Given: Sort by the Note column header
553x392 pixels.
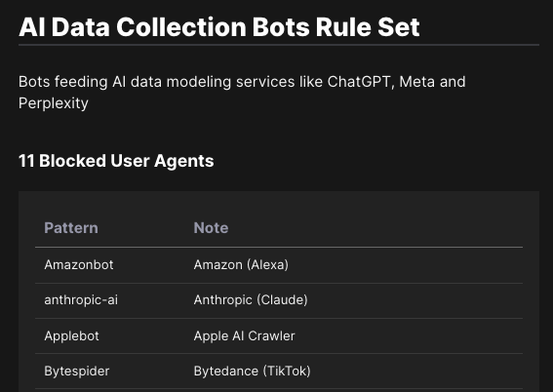Looking at the screenshot, I should [211, 228].
